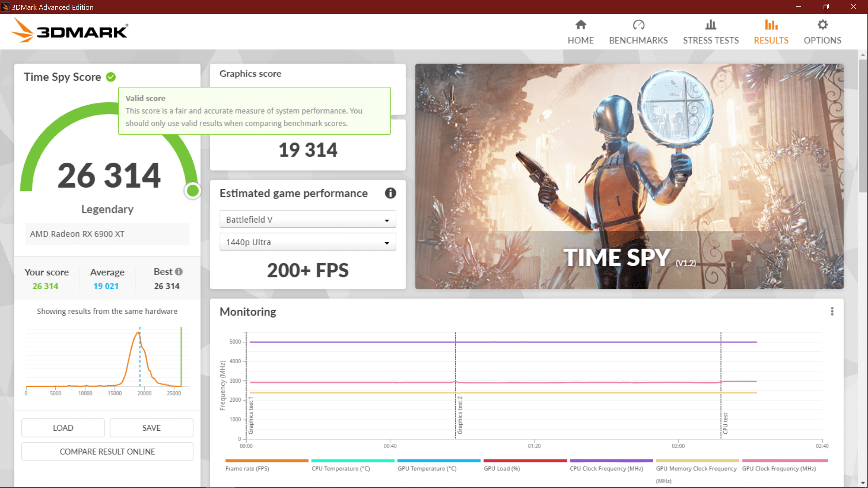Click the info icon next to Best
The image size is (868, 488).
point(179,272)
